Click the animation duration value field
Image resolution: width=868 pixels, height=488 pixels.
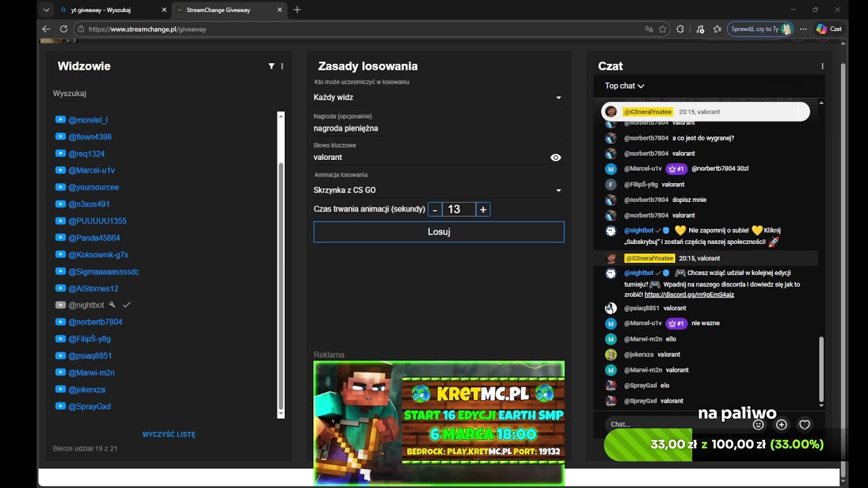(x=459, y=209)
